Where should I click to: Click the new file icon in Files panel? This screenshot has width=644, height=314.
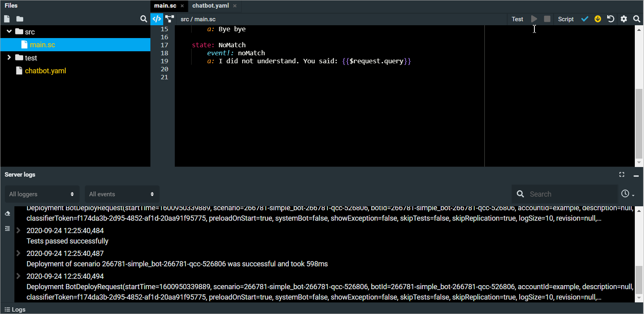coord(7,19)
